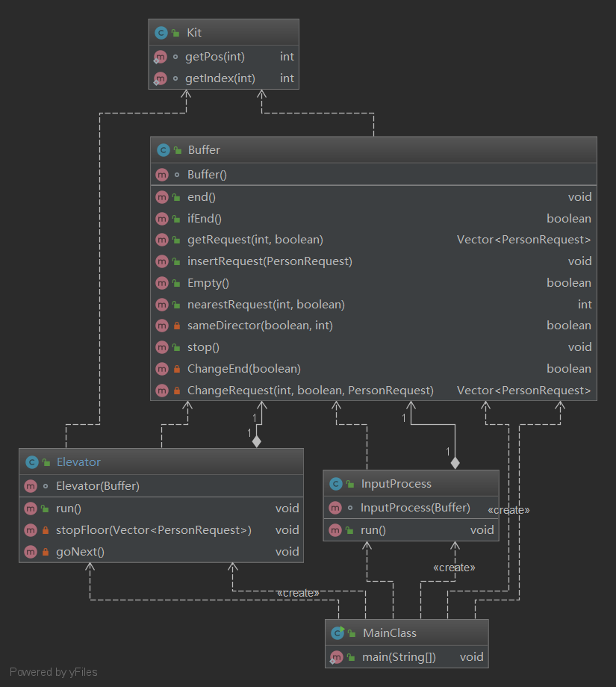Click the runnable class icon beside MainClass
Image resolution: width=616 pixels, height=687 pixels.
click(x=337, y=632)
